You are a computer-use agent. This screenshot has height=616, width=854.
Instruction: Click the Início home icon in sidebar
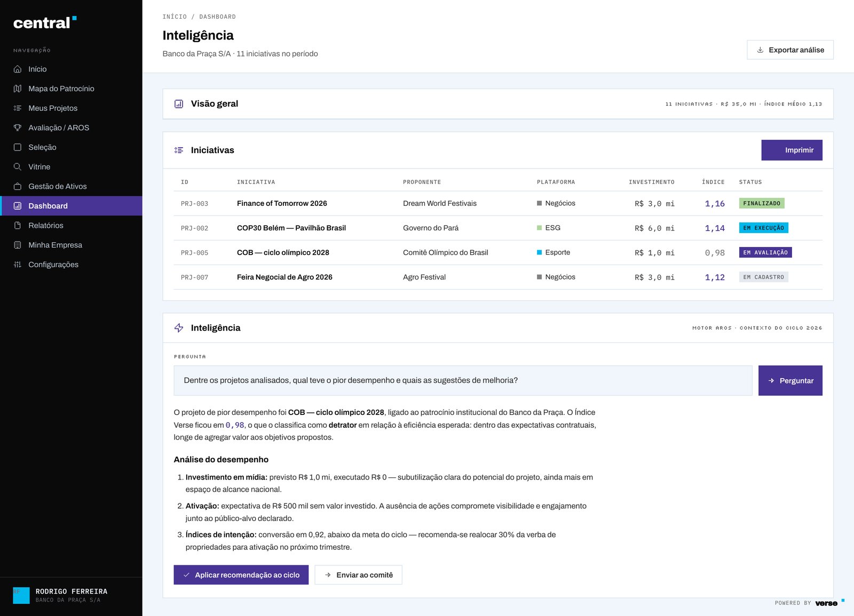pyautogui.click(x=18, y=69)
